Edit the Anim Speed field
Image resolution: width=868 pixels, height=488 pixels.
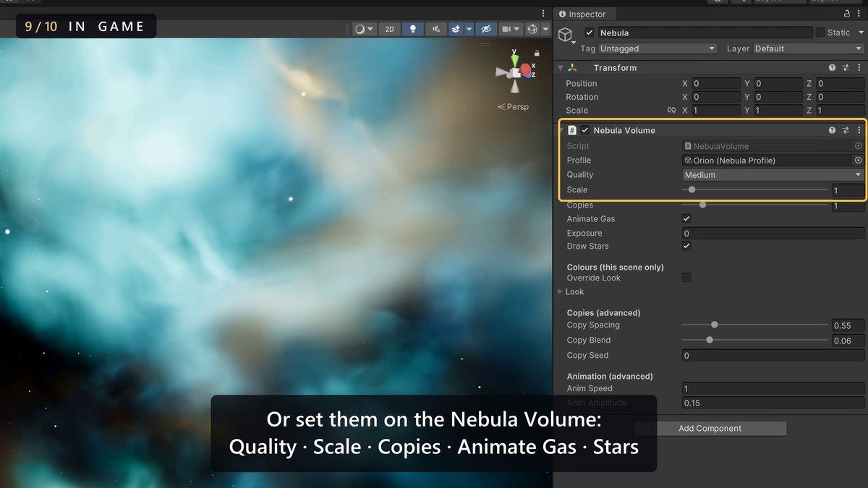tap(773, 389)
